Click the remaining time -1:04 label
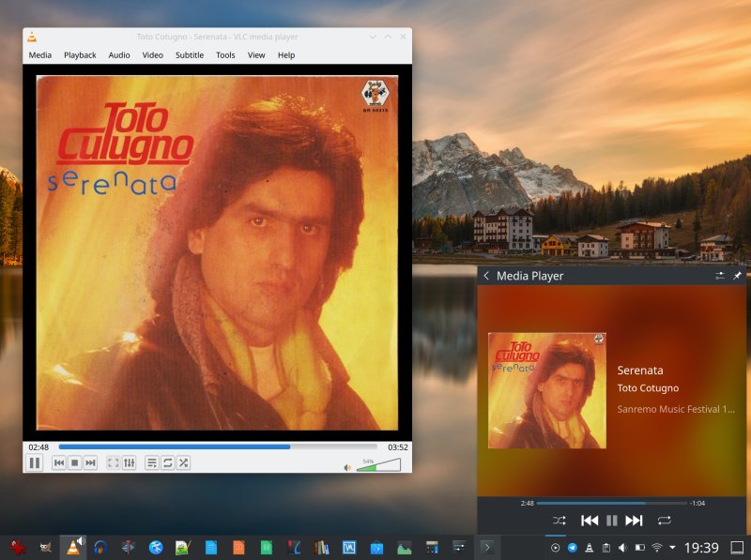This screenshot has width=751, height=560. (x=697, y=503)
